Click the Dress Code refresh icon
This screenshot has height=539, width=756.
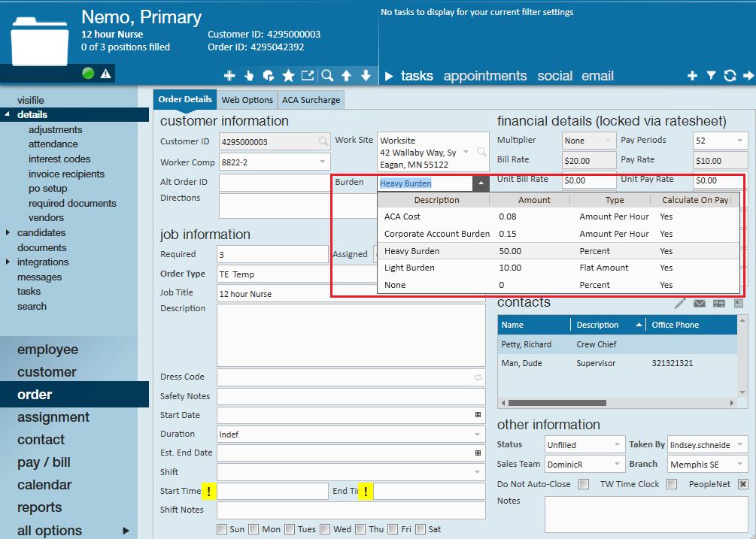click(478, 377)
